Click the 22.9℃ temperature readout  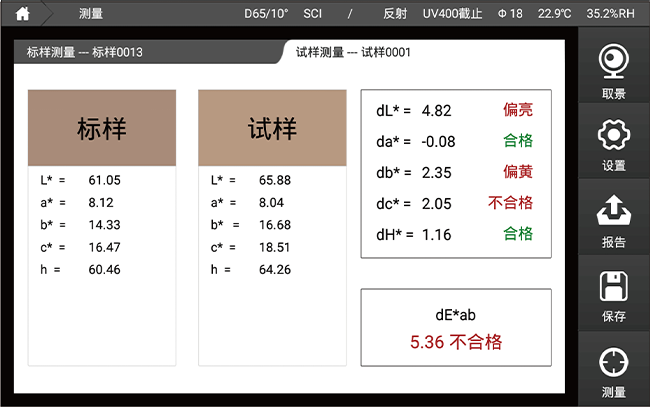[x=556, y=14]
